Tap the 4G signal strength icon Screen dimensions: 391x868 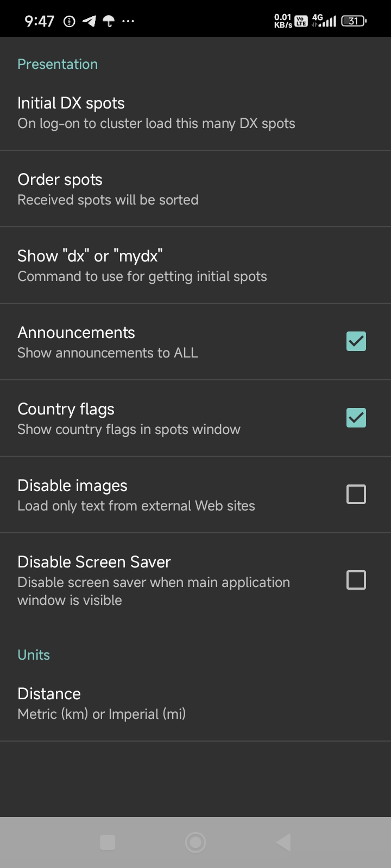tap(324, 21)
